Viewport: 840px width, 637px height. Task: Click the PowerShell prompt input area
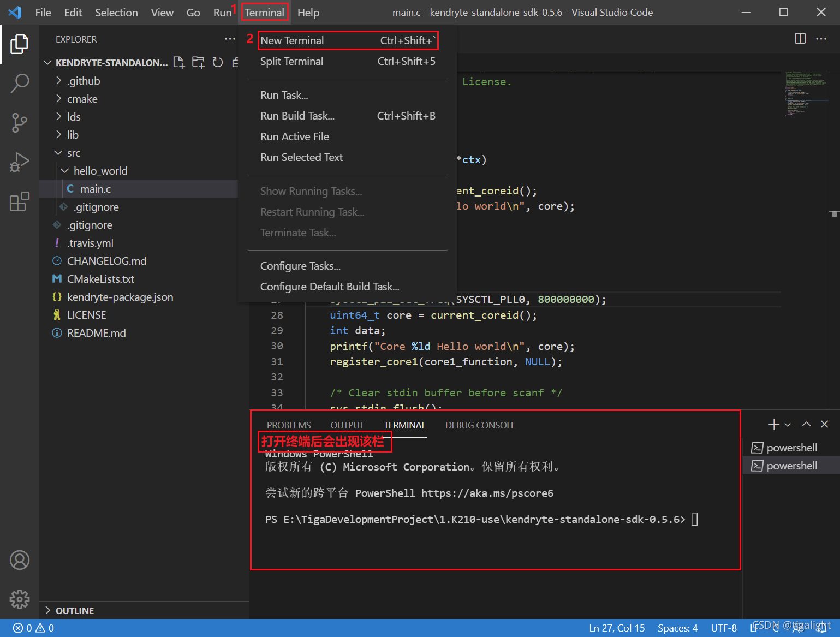click(x=695, y=519)
